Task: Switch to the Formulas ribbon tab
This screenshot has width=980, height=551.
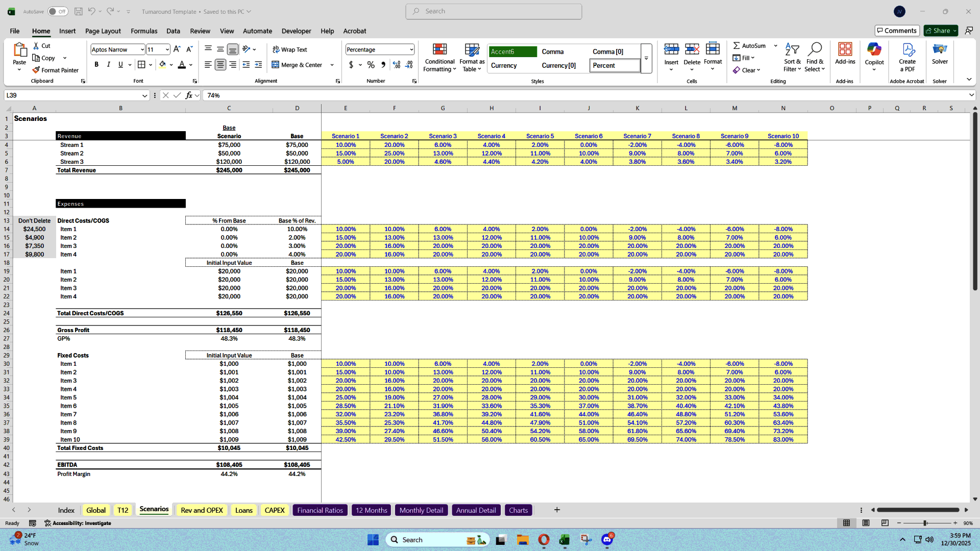Action: [x=144, y=31]
